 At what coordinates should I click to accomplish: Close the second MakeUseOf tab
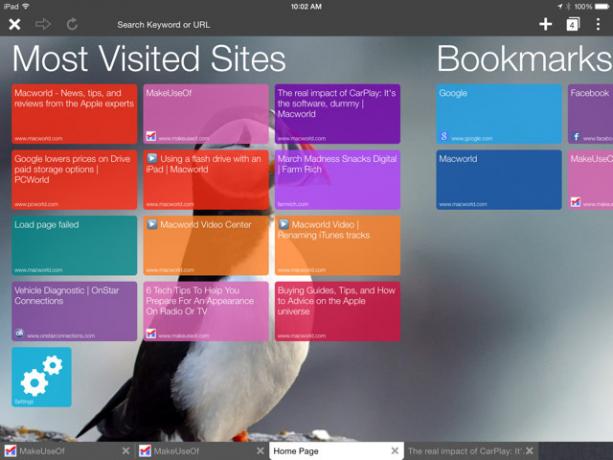point(260,451)
